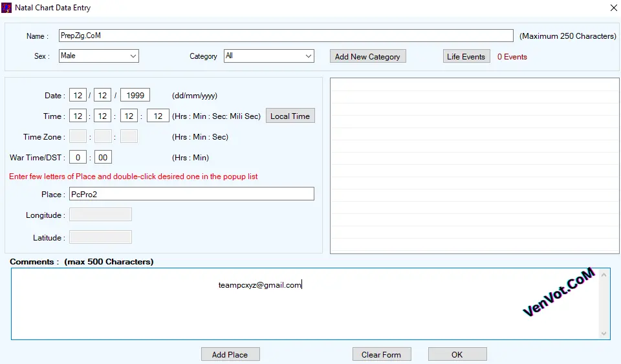Select the War Time/DST hours field
The height and width of the screenshot is (364, 621).
[x=78, y=157]
